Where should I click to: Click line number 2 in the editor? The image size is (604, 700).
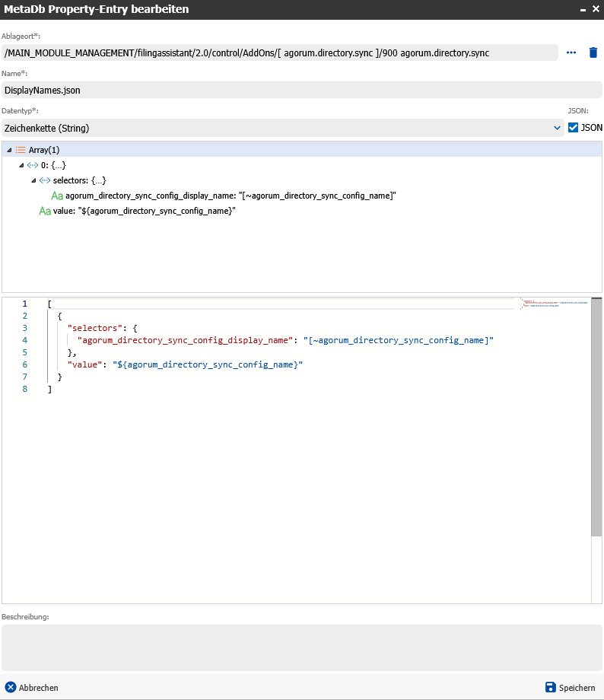[24, 316]
